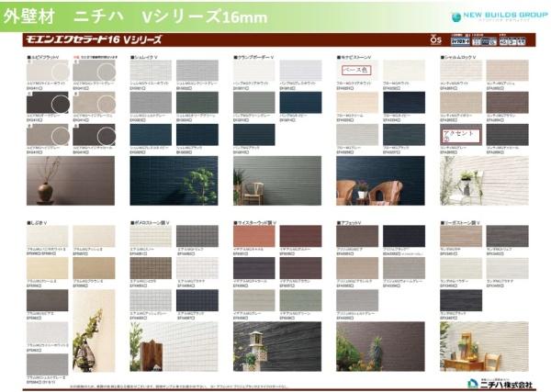The height and width of the screenshot is (392, 551).
Task: Click the ニチハ株式会社 logo
Action: [x=500, y=384]
